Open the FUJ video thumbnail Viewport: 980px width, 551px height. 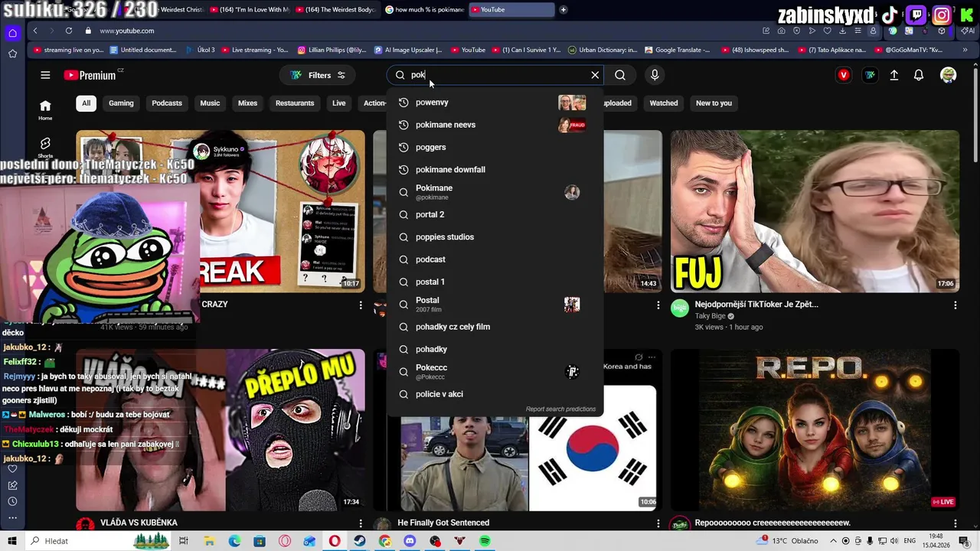815,211
